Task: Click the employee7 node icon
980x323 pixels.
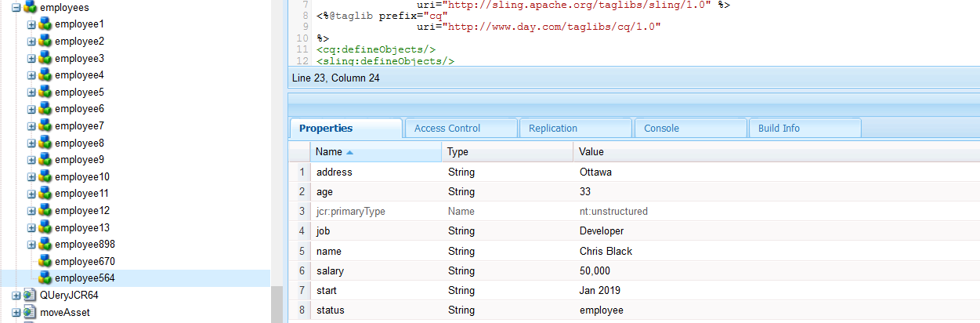Action: point(45,126)
